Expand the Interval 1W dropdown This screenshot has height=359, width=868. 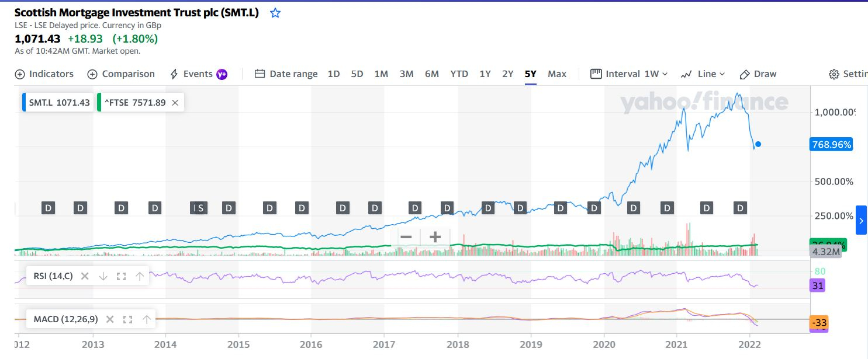[630, 74]
